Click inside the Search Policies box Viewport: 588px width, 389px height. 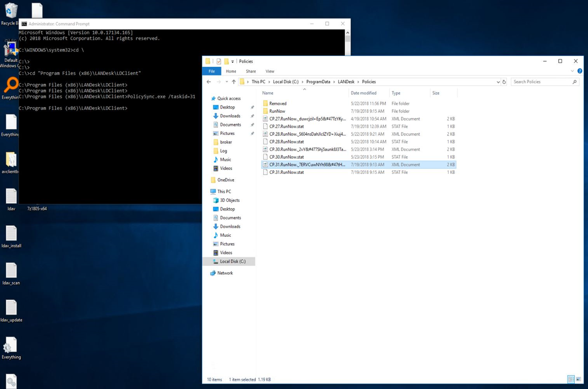tap(540, 82)
